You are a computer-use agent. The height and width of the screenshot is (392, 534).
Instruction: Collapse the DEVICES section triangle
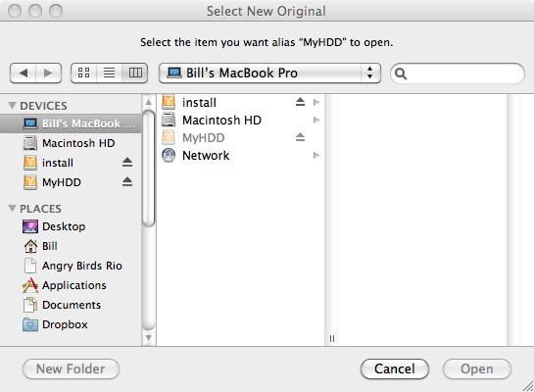(13, 105)
